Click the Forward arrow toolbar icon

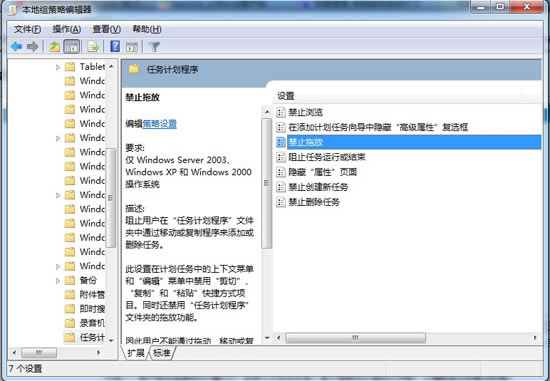33,46
